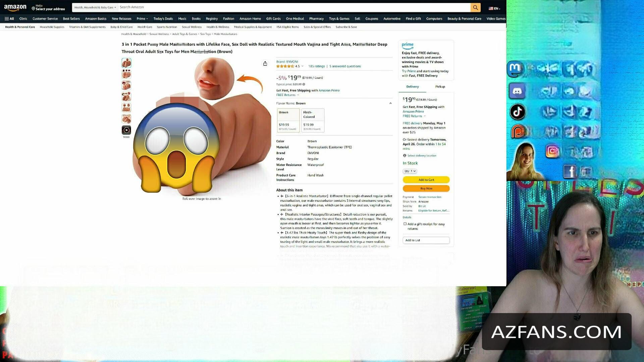
Task: Click Eligible for Return link in buy box
Action: 434,211
